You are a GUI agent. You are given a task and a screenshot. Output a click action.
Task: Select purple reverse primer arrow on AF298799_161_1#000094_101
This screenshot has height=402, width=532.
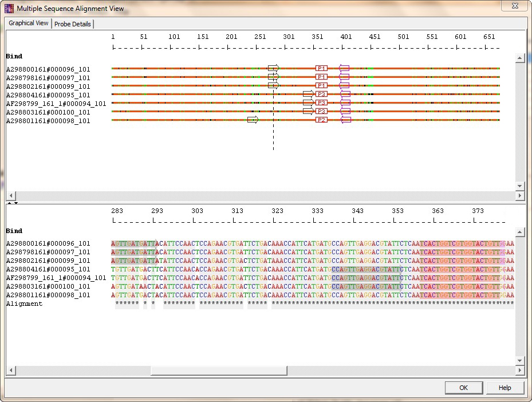pos(345,103)
